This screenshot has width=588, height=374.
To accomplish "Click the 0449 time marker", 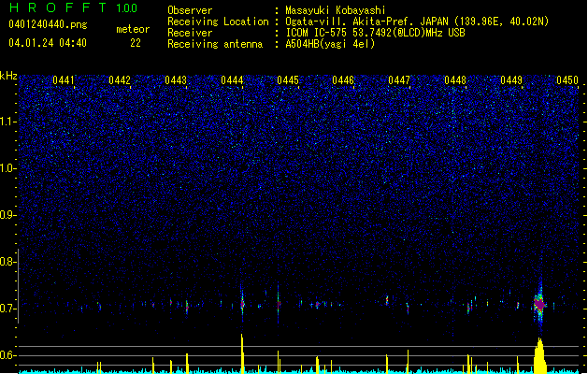I will 511,80.
